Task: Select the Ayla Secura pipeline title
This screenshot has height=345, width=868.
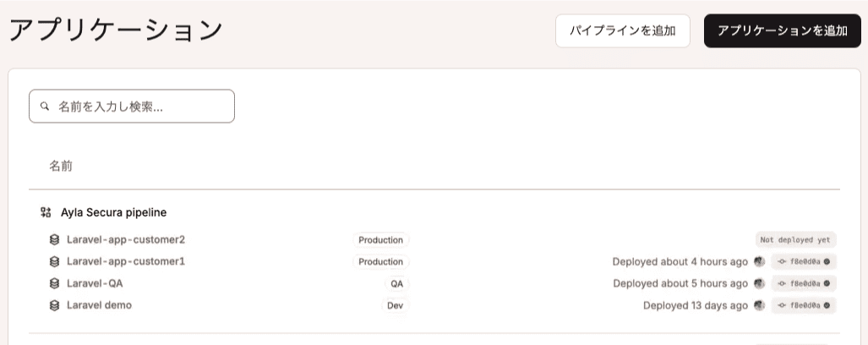Action: pyautogui.click(x=113, y=212)
